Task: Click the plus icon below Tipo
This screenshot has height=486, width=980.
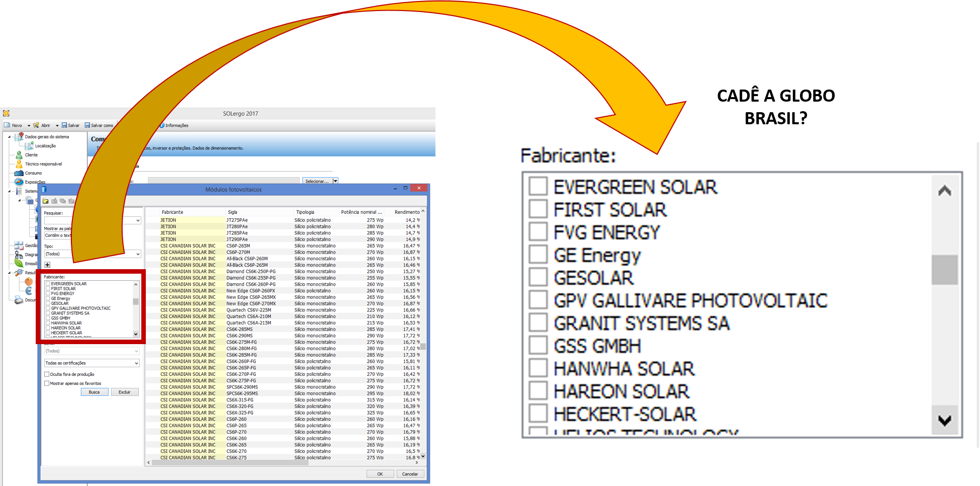Action: tap(47, 265)
